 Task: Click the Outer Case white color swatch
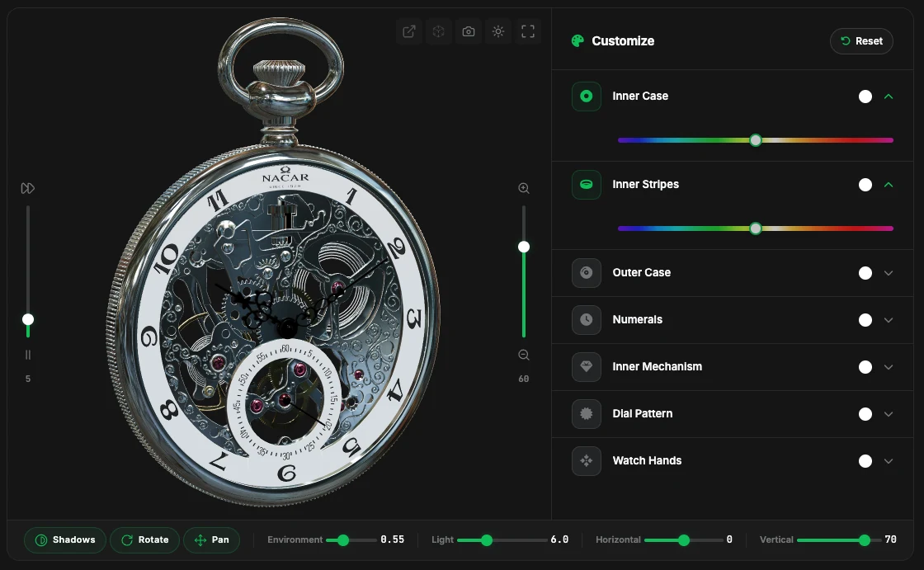click(865, 273)
